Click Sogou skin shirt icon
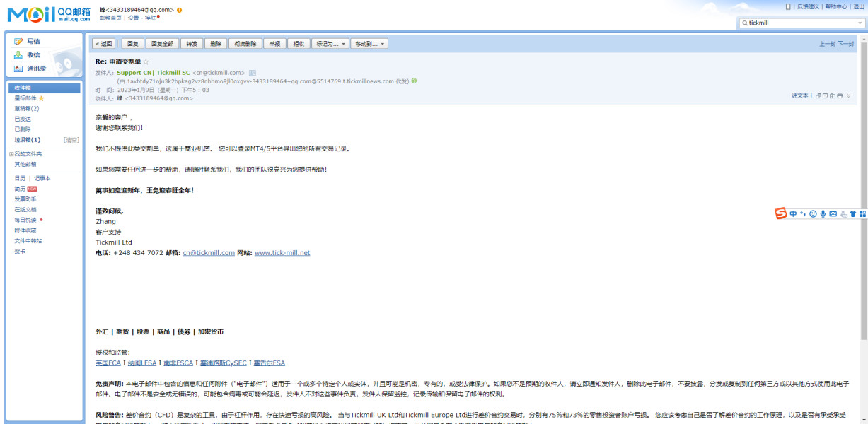Viewport: 868px width, 424px height. click(x=853, y=213)
